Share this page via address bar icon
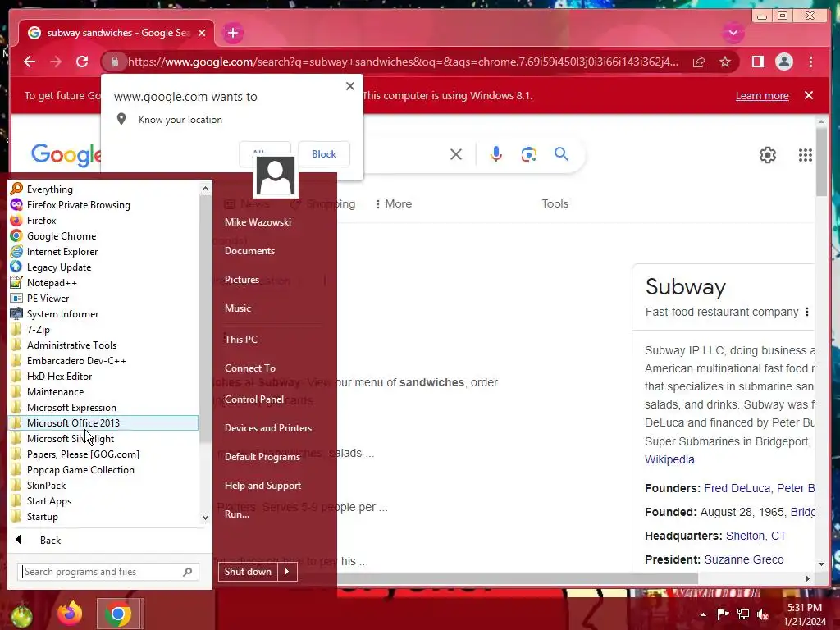Image resolution: width=840 pixels, height=630 pixels. (699, 62)
